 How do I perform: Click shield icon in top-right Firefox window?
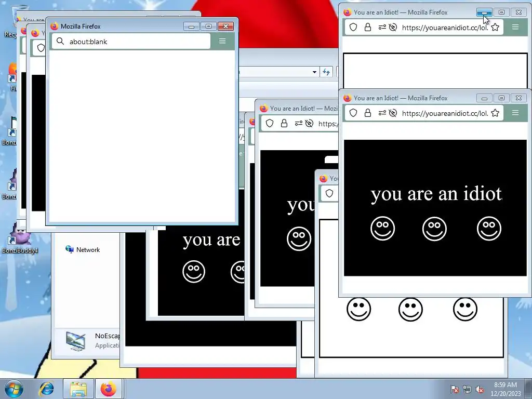353,27
